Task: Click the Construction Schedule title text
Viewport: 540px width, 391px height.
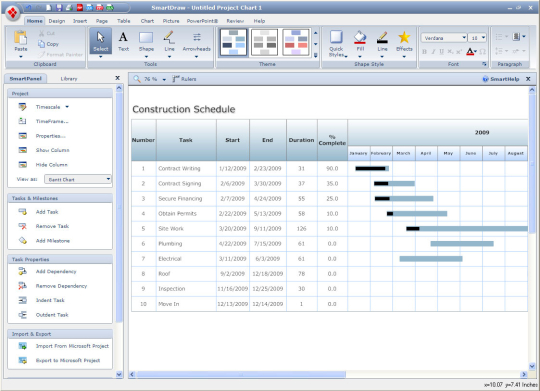Action: (184, 109)
